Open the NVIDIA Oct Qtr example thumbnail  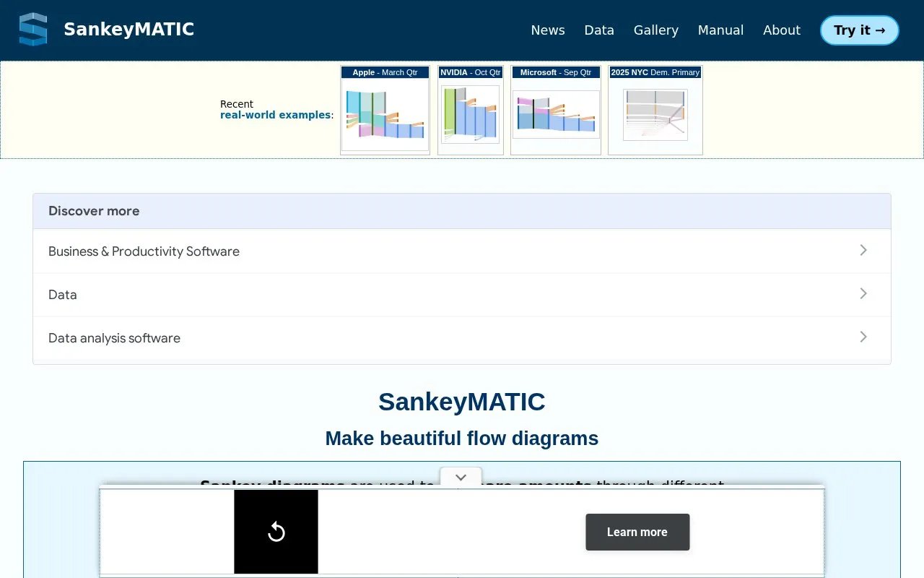[x=471, y=110]
